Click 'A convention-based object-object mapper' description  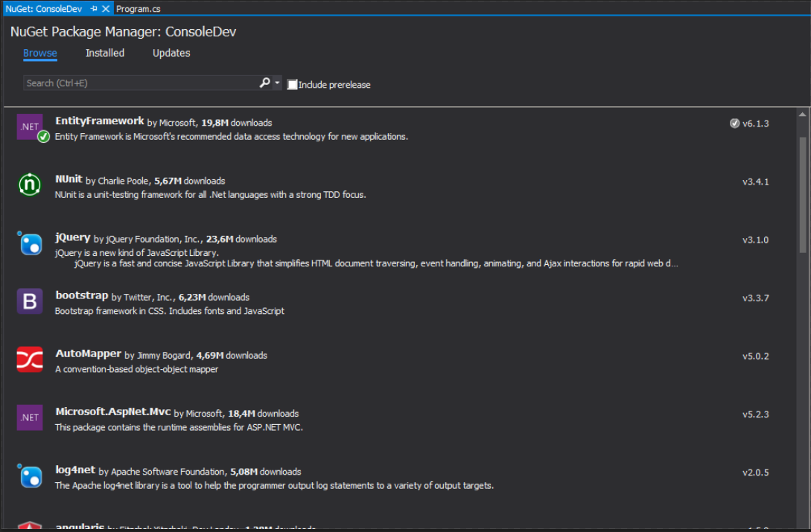coord(136,369)
